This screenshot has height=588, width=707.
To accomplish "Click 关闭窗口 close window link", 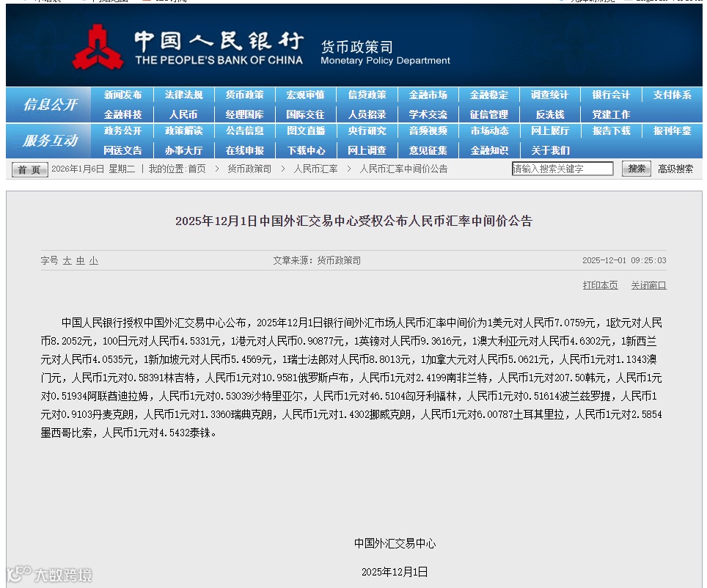I will coord(648,285).
